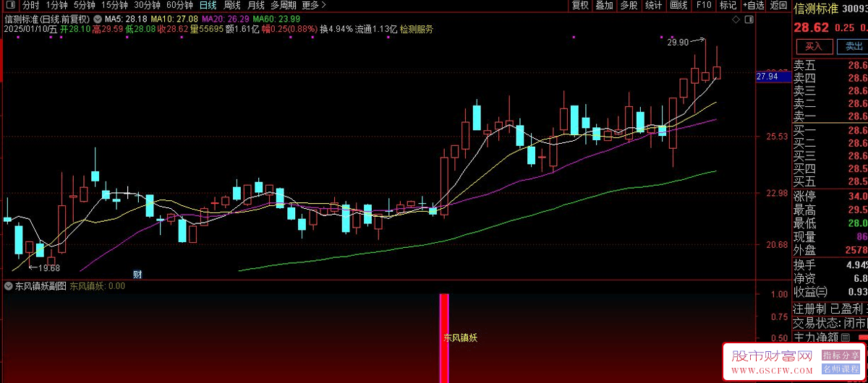Click the 交易状态 status line

pos(830,322)
